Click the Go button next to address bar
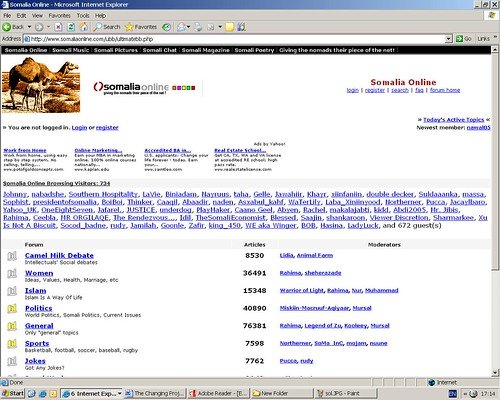The image size is (500, 400). [464, 39]
